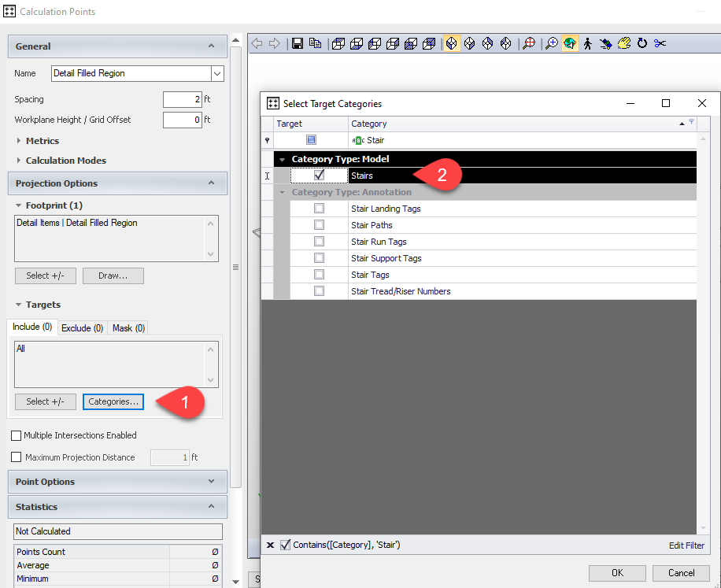Select the sixth cube view icon

(x=429, y=43)
